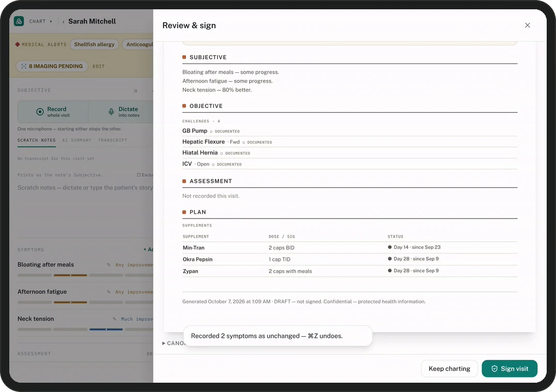556x392 pixels.
Task: Click 'Neck tension — 80% better.' line
Action: pos(217,90)
